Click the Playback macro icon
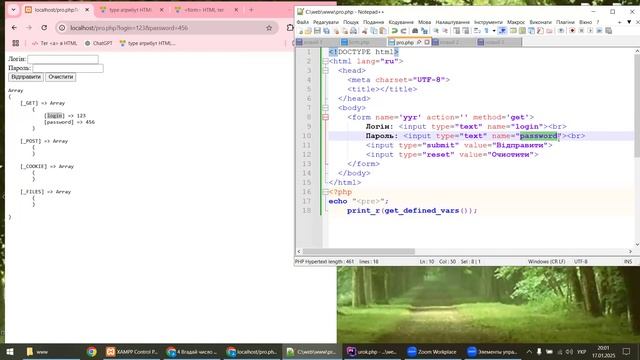This screenshot has width=640, height=360. tap(590, 31)
